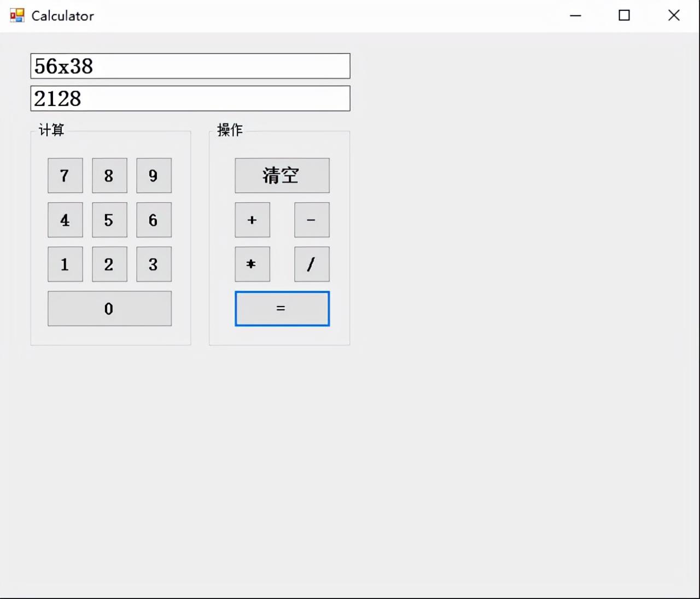Click the digit 7 button

65,175
